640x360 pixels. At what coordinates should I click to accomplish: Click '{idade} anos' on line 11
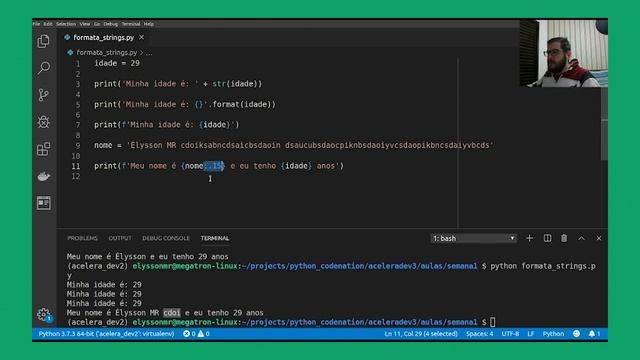(308, 166)
